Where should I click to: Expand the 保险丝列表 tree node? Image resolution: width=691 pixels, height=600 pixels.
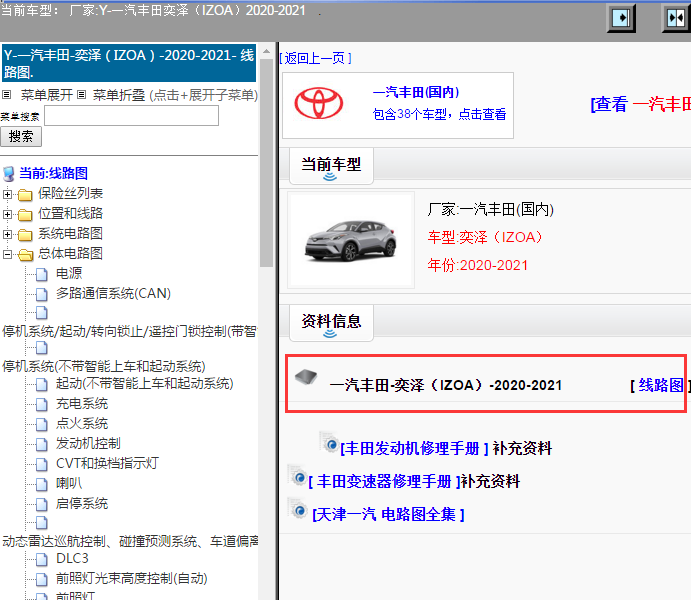coord(7,194)
